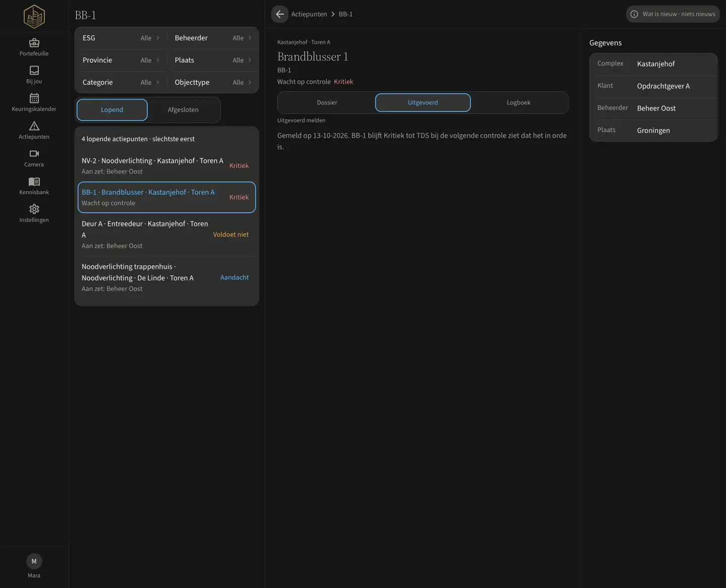Click the Kastanjehof complex value

point(655,64)
